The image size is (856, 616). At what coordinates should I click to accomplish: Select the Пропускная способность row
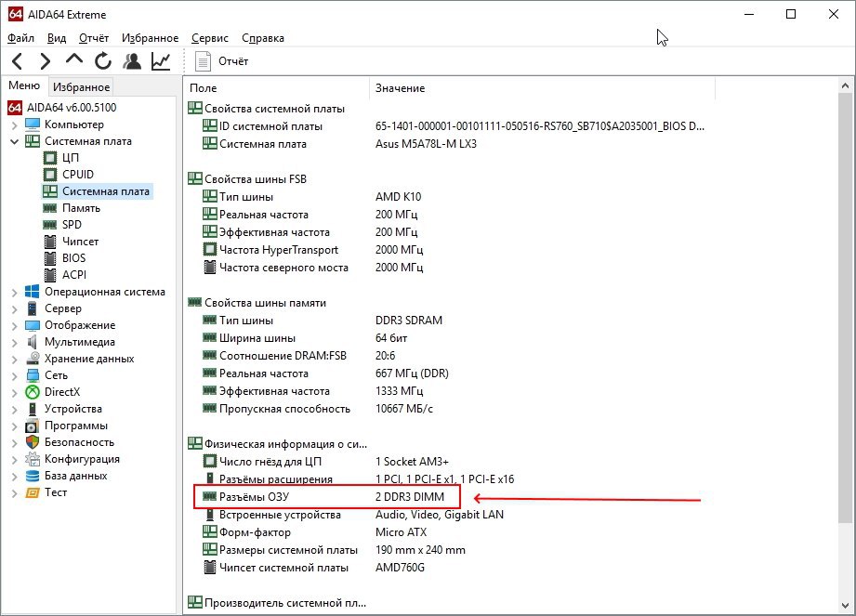click(x=317, y=409)
